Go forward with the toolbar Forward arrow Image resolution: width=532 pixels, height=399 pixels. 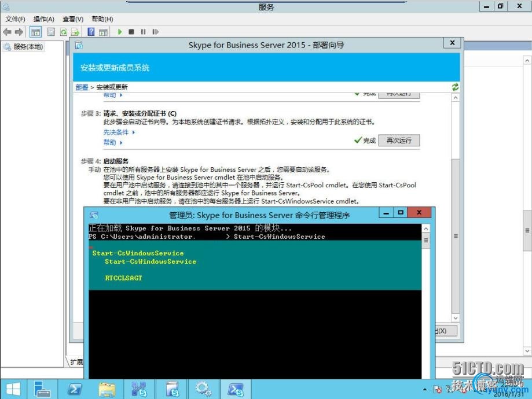tap(19, 32)
